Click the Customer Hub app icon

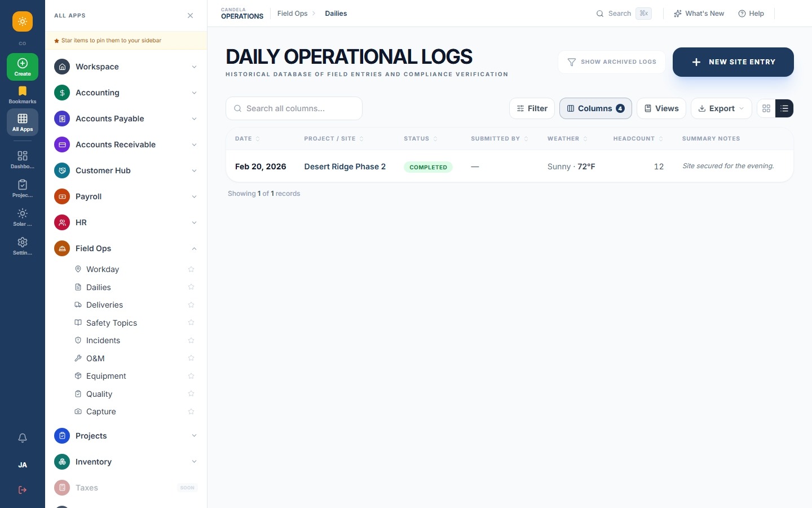[x=62, y=170]
